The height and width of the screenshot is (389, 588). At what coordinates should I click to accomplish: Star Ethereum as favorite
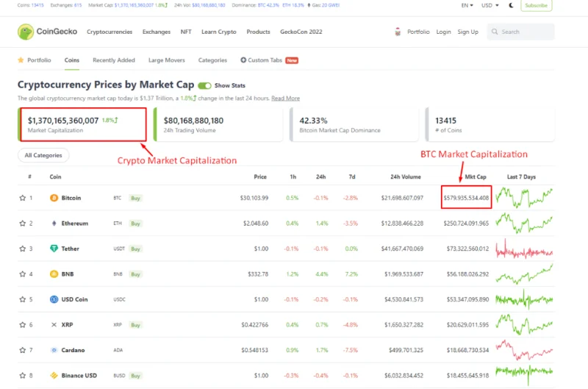[x=23, y=224]
